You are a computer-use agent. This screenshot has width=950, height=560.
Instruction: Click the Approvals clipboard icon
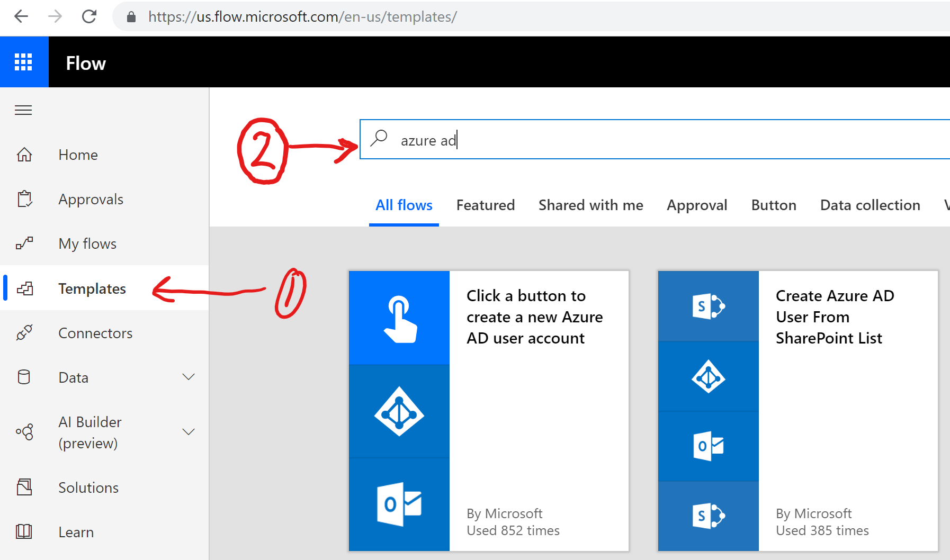24,199
